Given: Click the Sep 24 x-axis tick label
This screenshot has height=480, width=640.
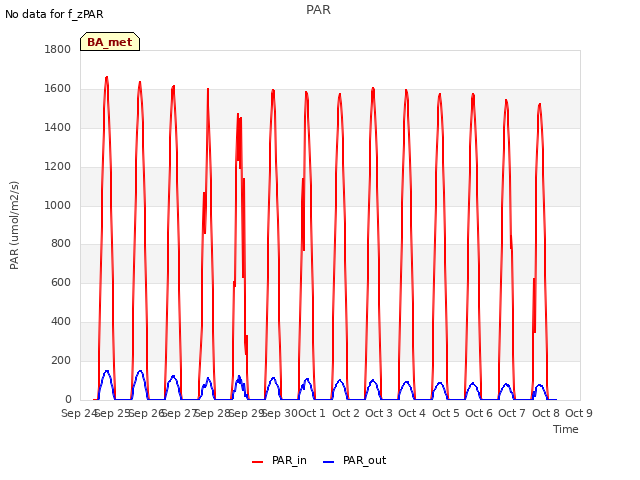Looking at the screenshot, I should (x=79, y=413).
